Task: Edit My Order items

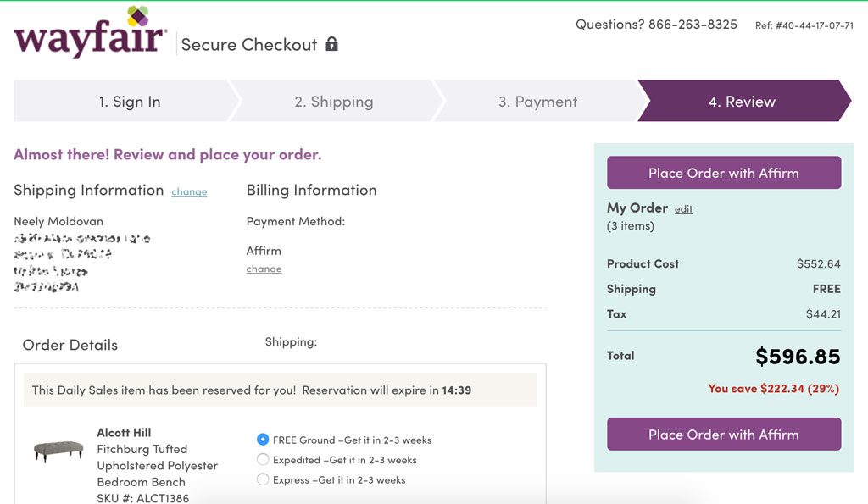Action: tap(683, 209)
